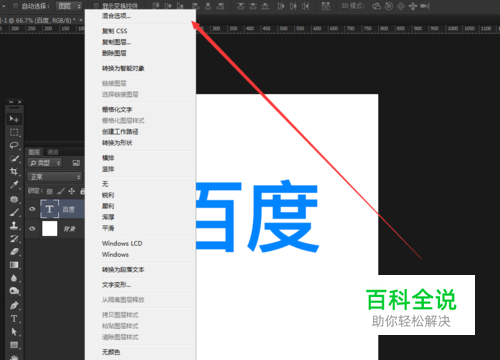Click the 3D camera zoom icon
This screenshot has height=360, width=500.
(425, 6)
